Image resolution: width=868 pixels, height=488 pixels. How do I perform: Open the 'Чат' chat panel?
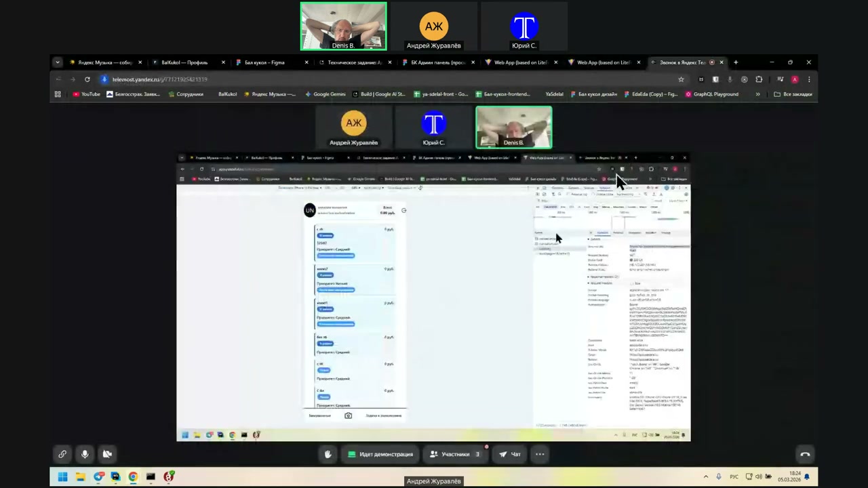[510, 454]
